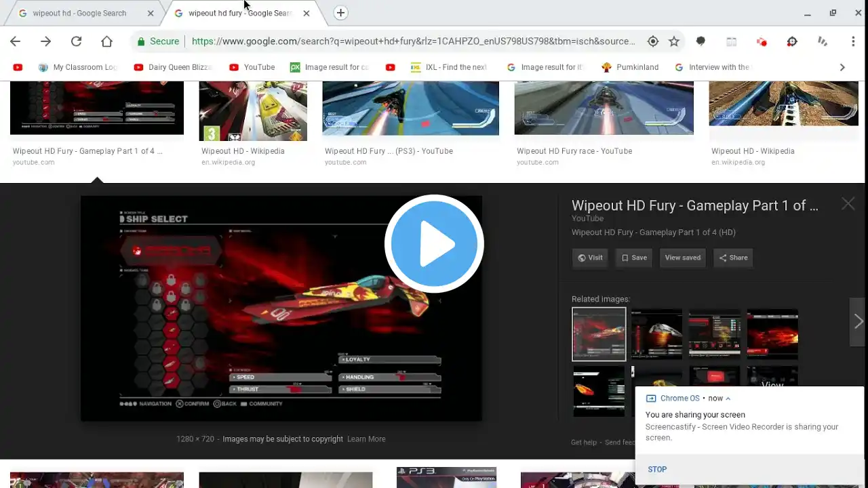Open the labeled YouTube bookmark
Viewport: 868px width, 488px height.
[x=252, y=67]
